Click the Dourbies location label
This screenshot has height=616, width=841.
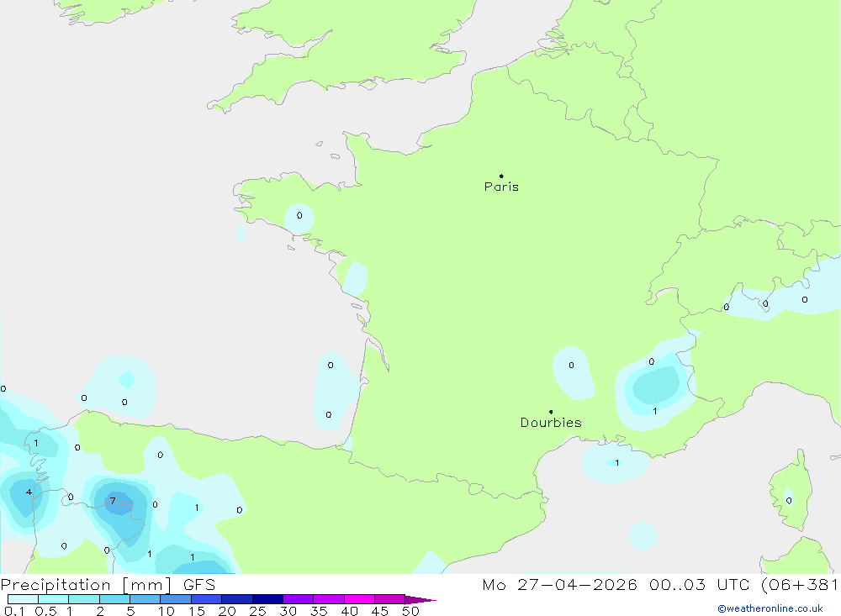(x=551, y=423)
